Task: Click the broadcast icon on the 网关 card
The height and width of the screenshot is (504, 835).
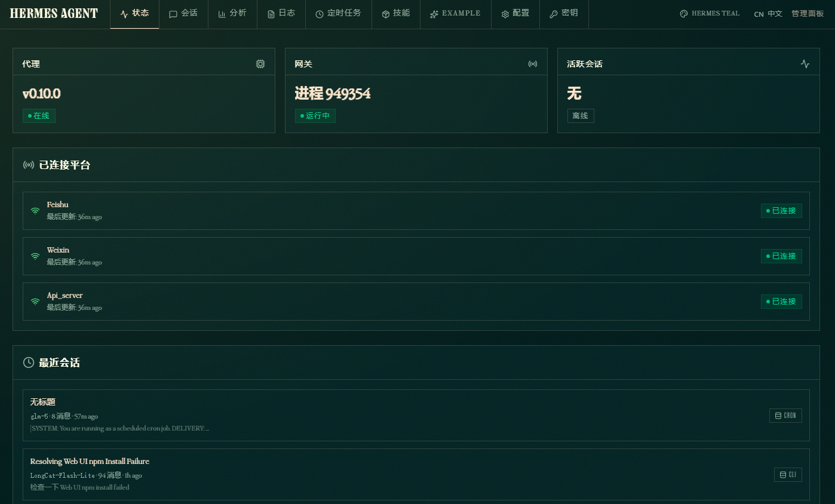Action: 533,63
